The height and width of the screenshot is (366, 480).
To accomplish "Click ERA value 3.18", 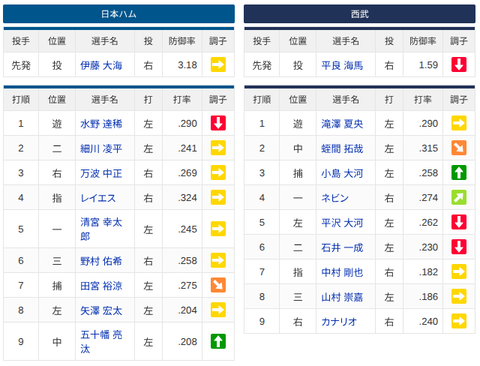I will pyautogui.click(x=187, y=65).
